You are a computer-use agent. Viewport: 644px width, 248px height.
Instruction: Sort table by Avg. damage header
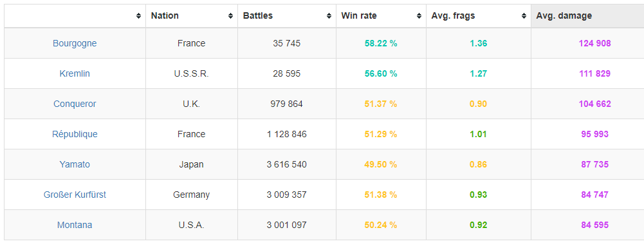[x=564, y=16]
